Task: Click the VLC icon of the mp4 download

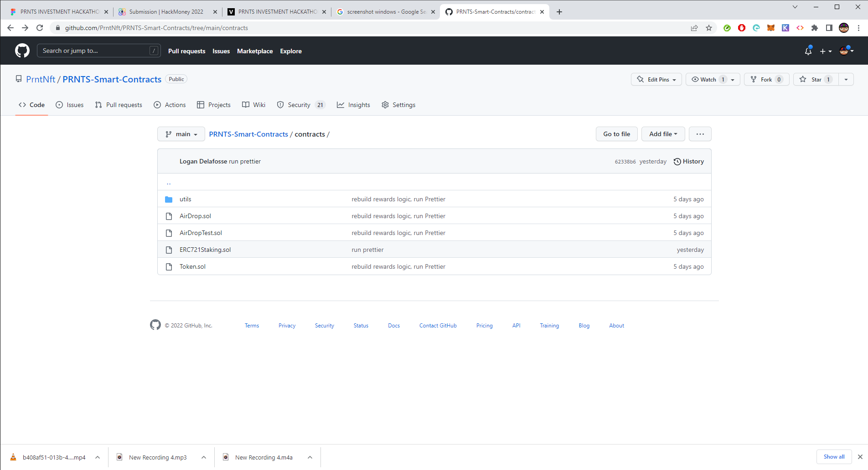Action: 13,457
